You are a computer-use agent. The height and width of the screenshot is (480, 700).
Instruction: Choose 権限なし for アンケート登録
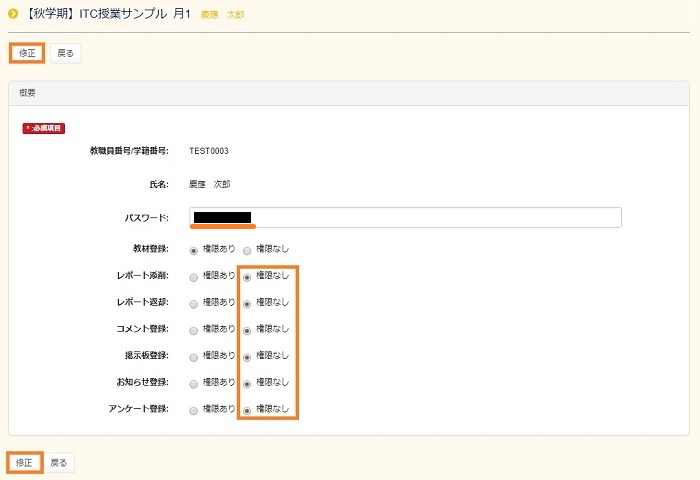tap(247, 410)
